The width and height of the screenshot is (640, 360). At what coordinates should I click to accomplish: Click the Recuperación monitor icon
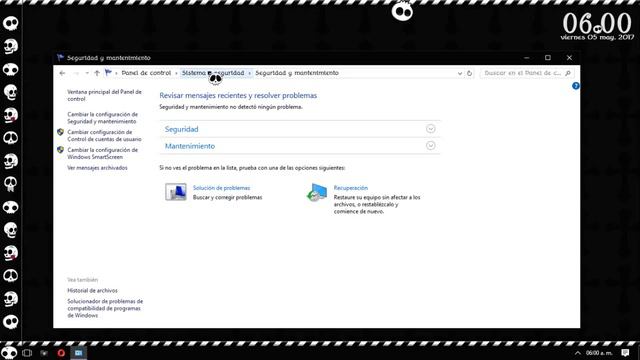(x=317, y=192)
